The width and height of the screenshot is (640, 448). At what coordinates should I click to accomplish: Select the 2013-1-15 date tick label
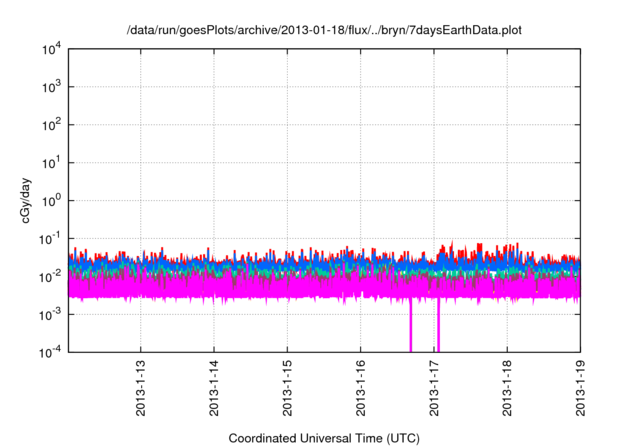tap(287, 388)
